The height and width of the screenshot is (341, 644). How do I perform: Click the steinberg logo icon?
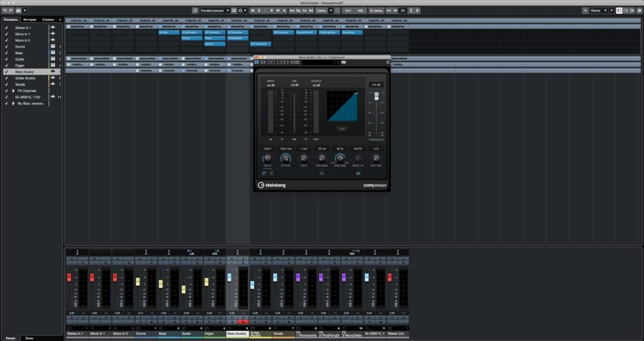coord(261,186)
